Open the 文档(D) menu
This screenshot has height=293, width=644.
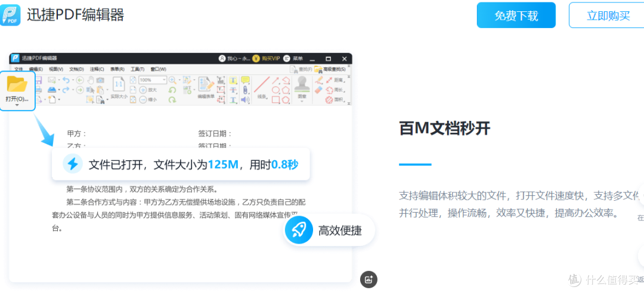76,69
